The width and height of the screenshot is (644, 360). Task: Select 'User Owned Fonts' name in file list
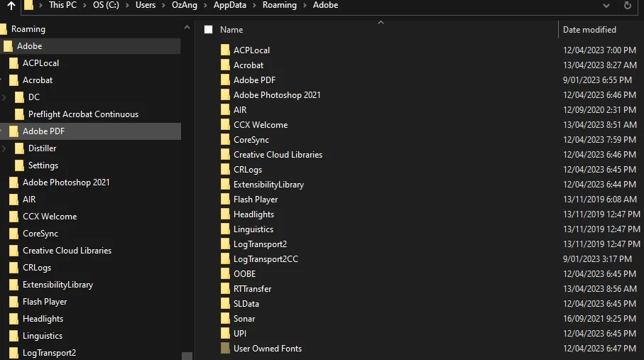coord(268,349)
